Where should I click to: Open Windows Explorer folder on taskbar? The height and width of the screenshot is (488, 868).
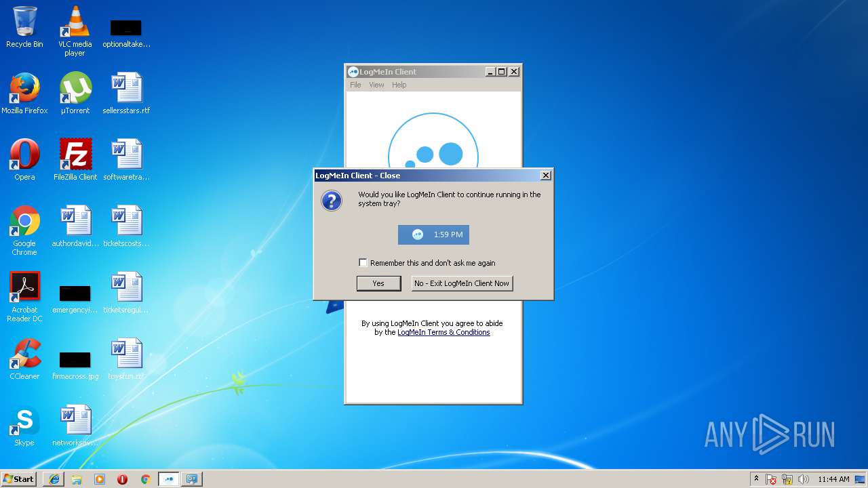(77, 479)
